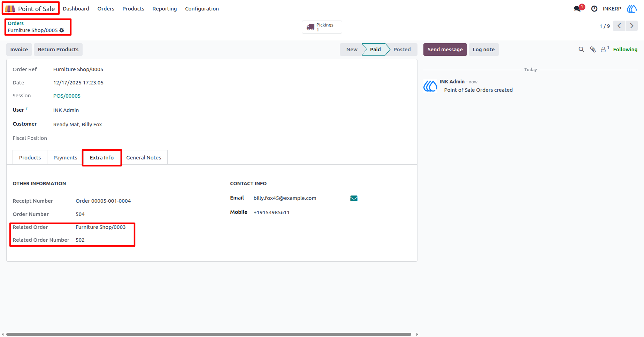Open the POS/00005 session link
This screenshot has height=337, width=644.
point(67,96)
